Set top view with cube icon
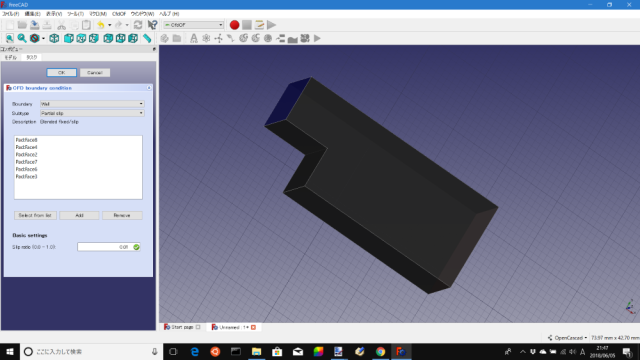Image resolution: width=640 pixels, height=360 pixels. [x=81, y=38]
